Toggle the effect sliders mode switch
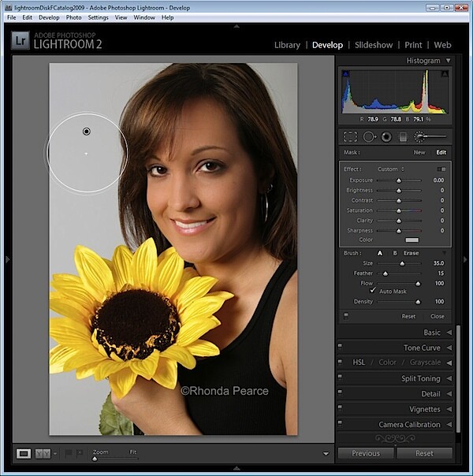The width and height of the screenshot is (473, 476). click(x=441, y=169)
